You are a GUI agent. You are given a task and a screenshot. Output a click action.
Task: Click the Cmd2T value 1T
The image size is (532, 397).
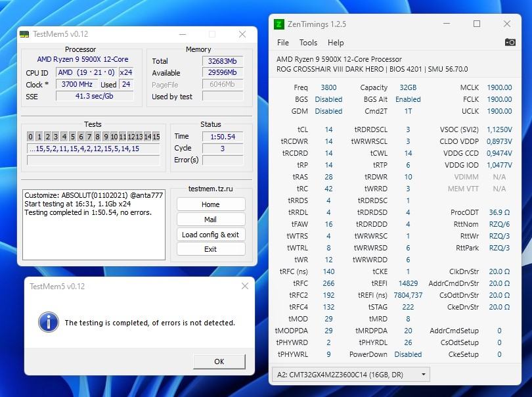[408, 111]
